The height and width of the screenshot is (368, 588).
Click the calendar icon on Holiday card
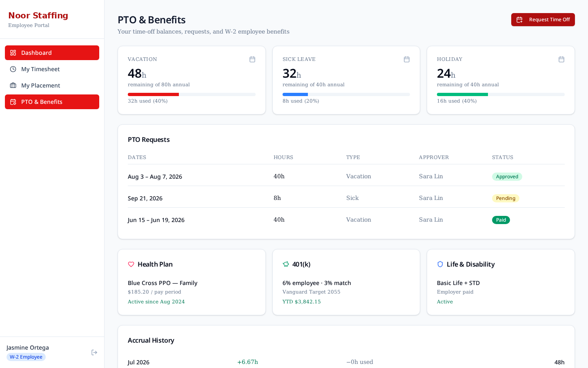(561, 59)
